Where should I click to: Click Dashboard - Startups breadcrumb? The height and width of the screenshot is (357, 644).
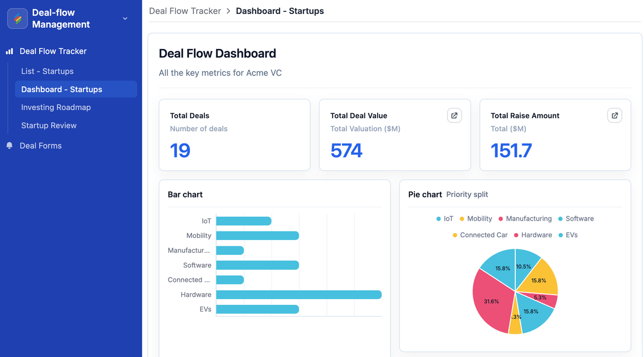click(x=280, y=11)
